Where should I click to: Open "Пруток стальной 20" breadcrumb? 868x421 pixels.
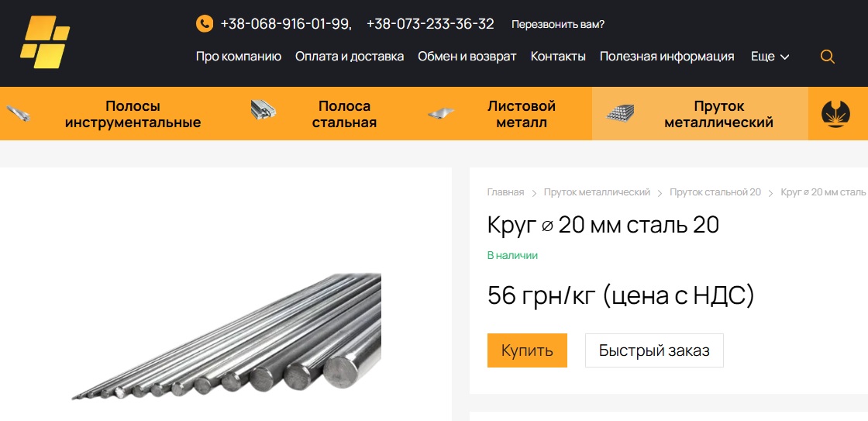715,192
